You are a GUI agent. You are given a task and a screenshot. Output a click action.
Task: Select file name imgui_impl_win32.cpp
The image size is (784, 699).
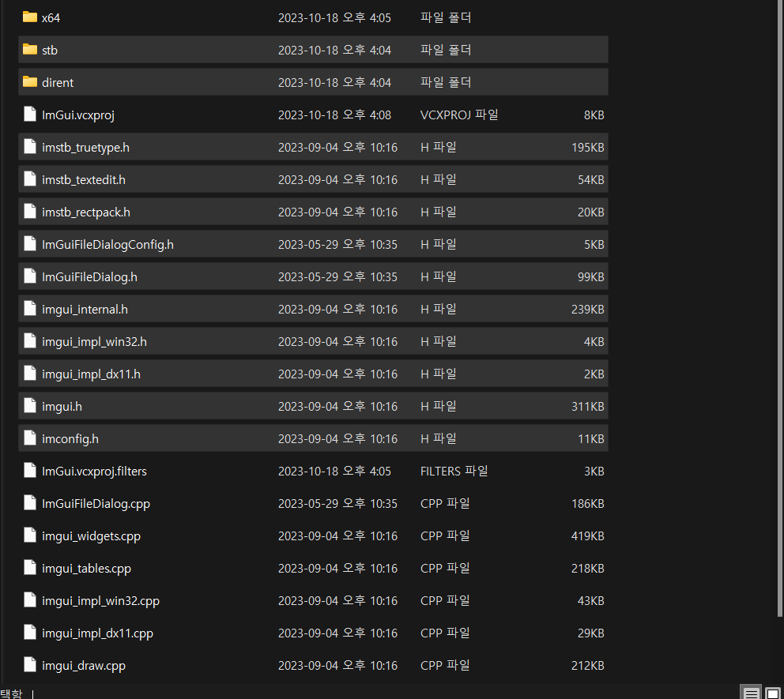coord(100,601)
